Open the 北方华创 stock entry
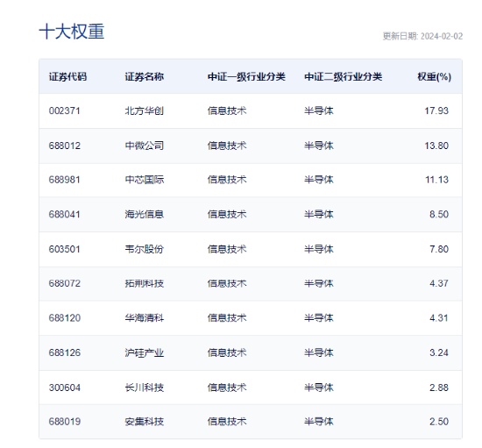This screenshot has height=448, width=482. [145, 110]
